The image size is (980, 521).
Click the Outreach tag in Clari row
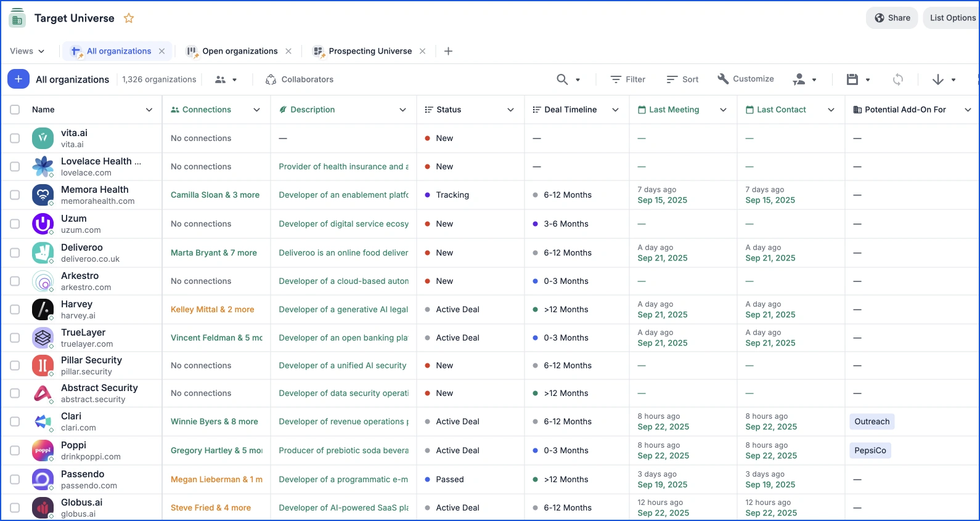[872, 422]
